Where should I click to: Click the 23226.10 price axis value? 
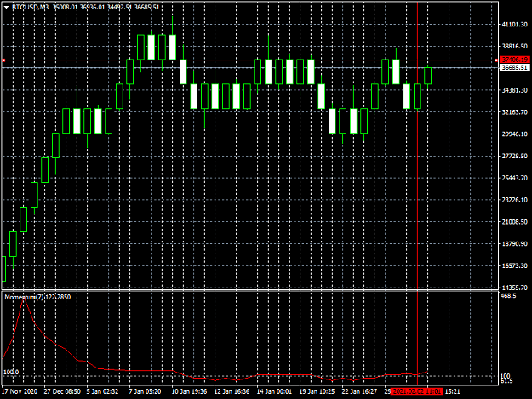coord(515,200)
